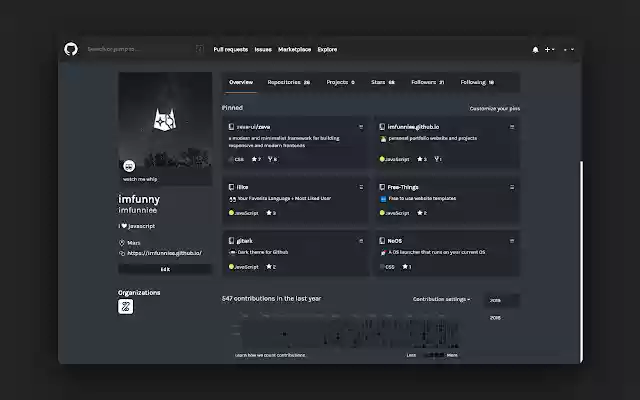This screenshot has height=400, width=640.
Task: Click the star count on gitark card
Action: point(271,267)
